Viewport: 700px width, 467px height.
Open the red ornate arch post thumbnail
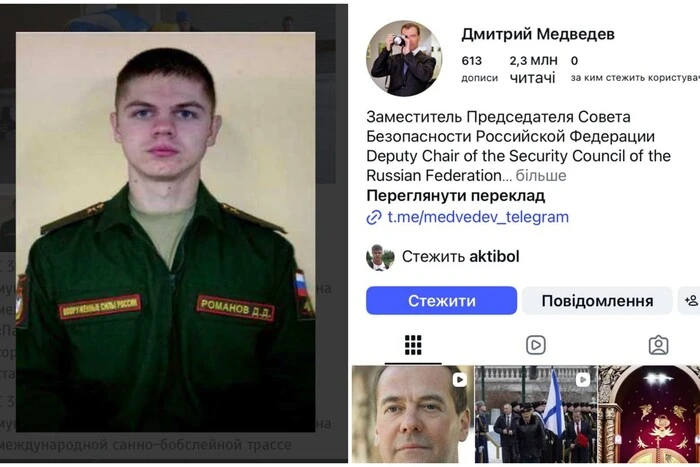[649, 414]
